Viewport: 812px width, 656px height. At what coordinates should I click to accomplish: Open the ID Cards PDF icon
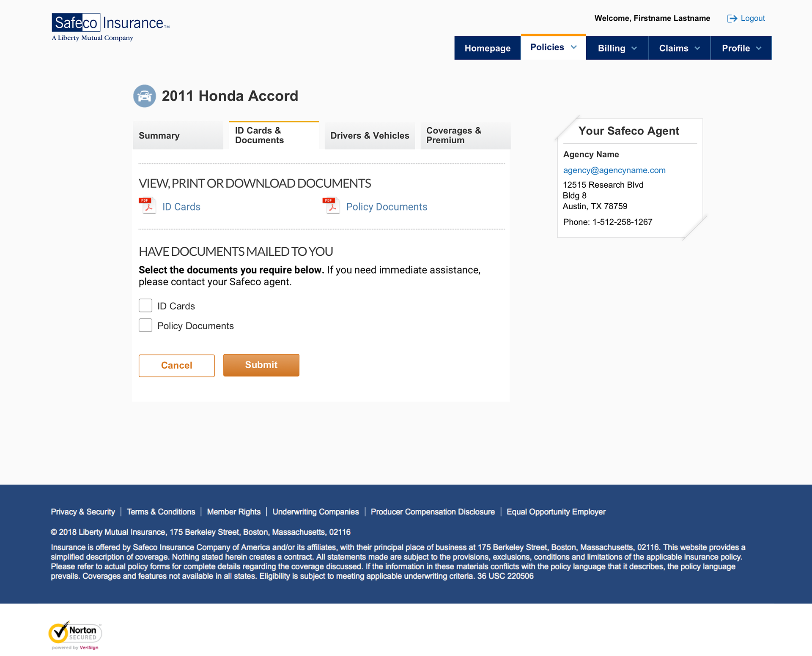pyautogui.click(x=147, y=206)
